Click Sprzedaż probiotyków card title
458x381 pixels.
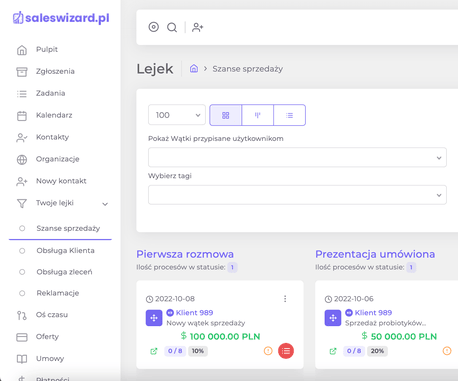(385, 323)
